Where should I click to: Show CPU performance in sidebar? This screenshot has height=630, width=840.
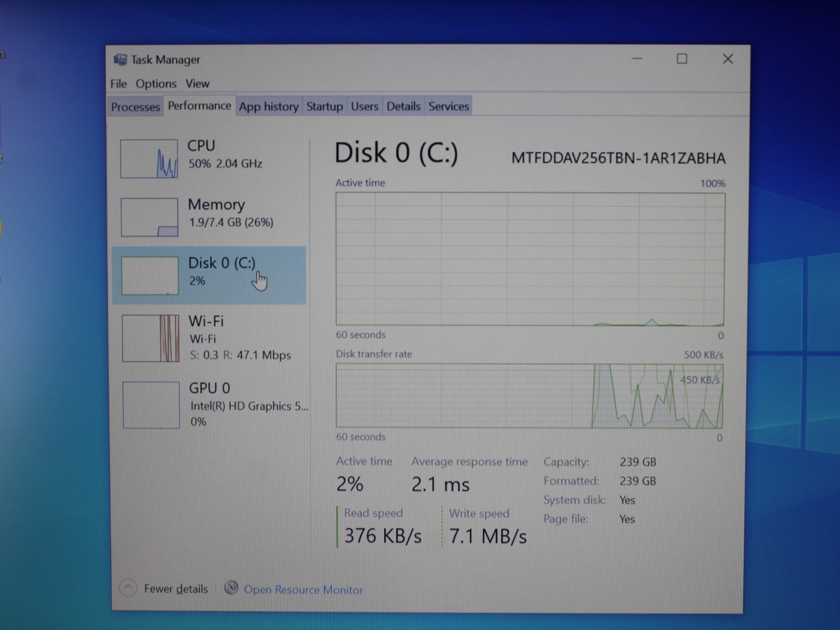pyautogui.click(x=209, y=159)
